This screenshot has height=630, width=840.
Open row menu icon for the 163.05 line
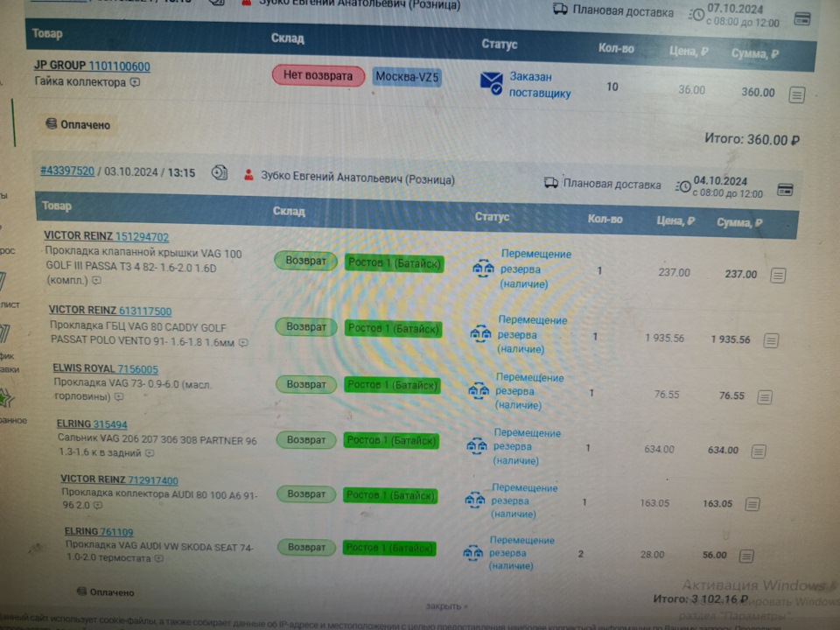[752, 504]
